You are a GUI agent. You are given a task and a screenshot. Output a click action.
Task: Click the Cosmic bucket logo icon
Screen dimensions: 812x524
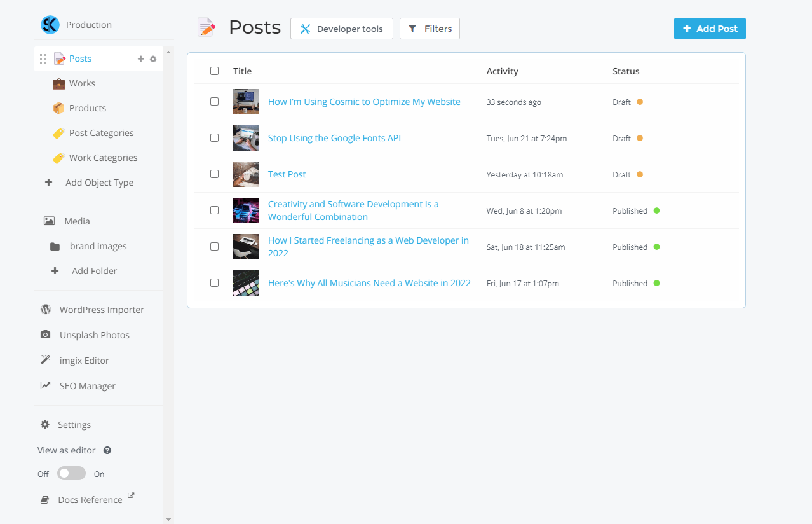(50, 25)
